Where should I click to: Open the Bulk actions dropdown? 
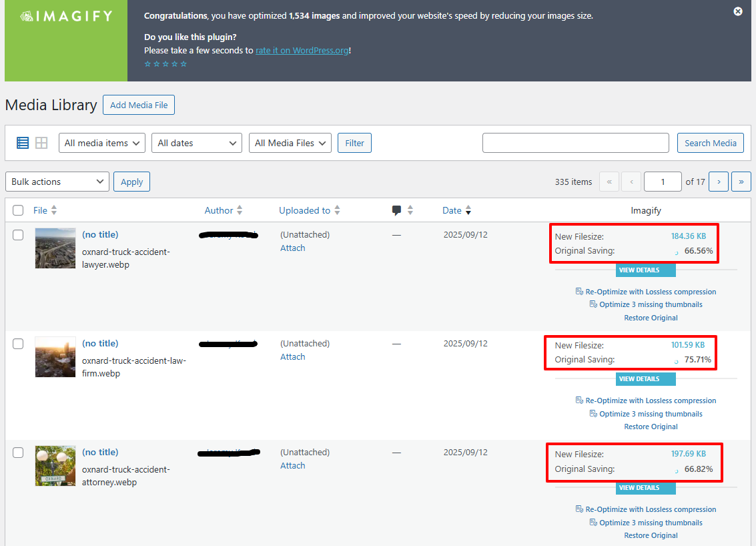57,182
